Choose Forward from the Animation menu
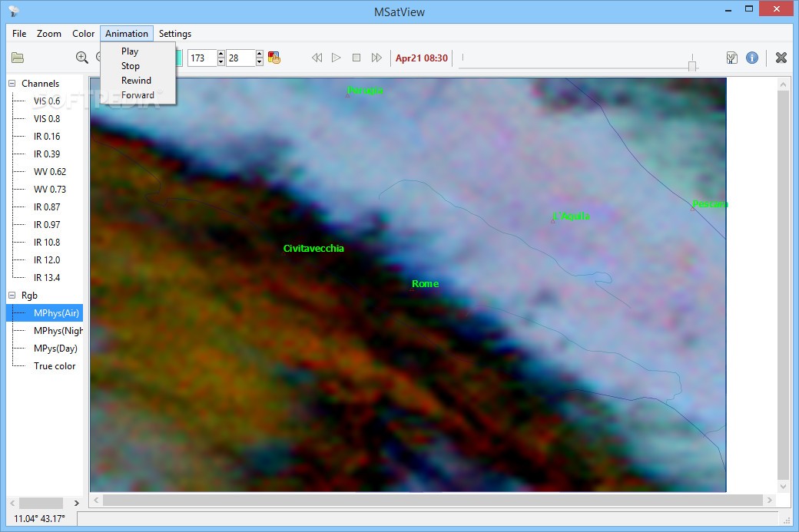The height and width of the screenshot is (532, 799). (138, 95)
